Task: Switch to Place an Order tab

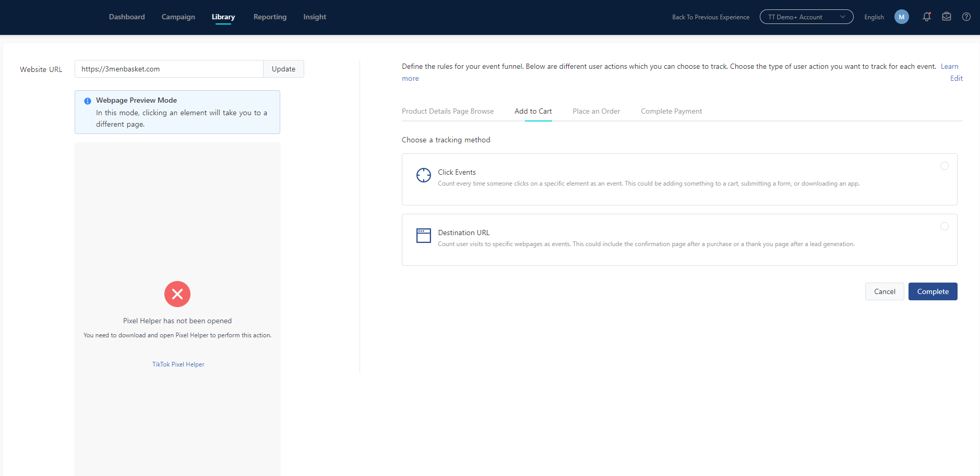Action: click(x=596, y=111)
